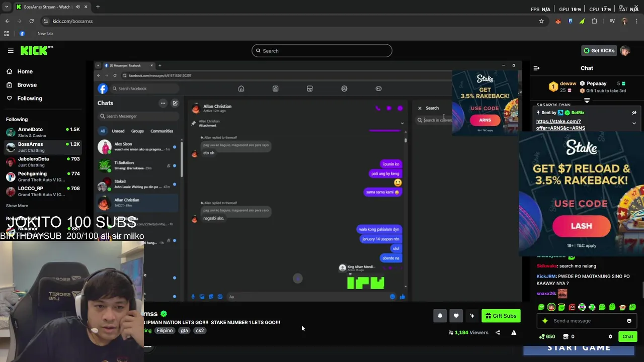This screenshot has width=644, height=362.
Task: Click the Get KICKs button
Action: [599, 51]
